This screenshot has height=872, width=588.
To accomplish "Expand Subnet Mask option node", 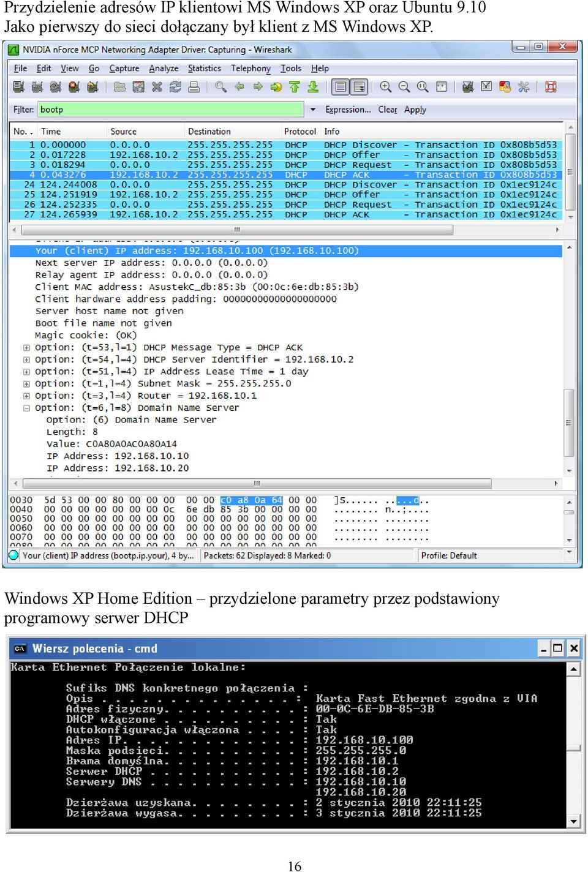I will (x=26, y=384).
